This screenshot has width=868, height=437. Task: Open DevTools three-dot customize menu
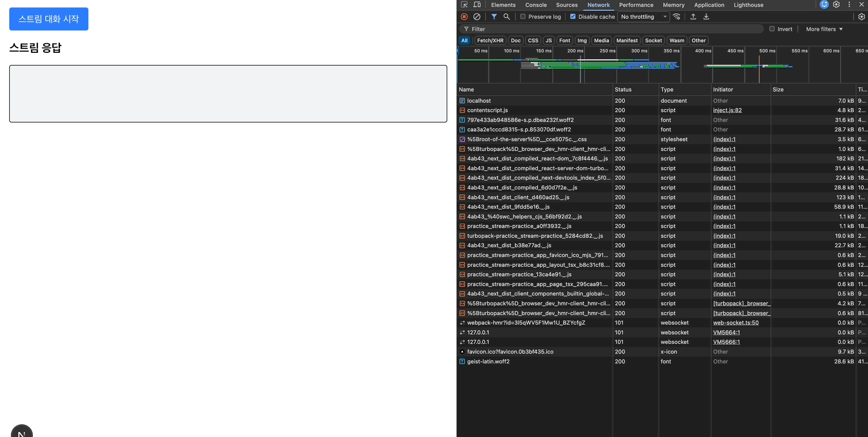point(849,5)
